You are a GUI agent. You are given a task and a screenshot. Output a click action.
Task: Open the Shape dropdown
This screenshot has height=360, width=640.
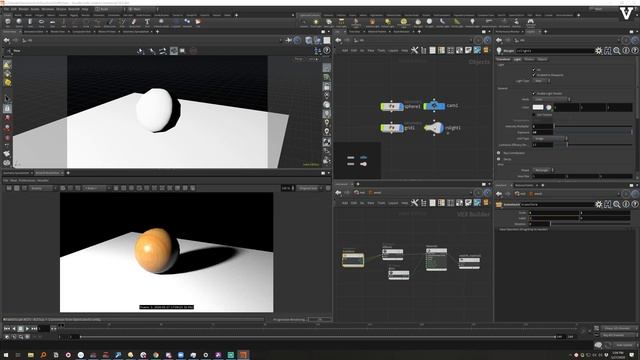543,170
